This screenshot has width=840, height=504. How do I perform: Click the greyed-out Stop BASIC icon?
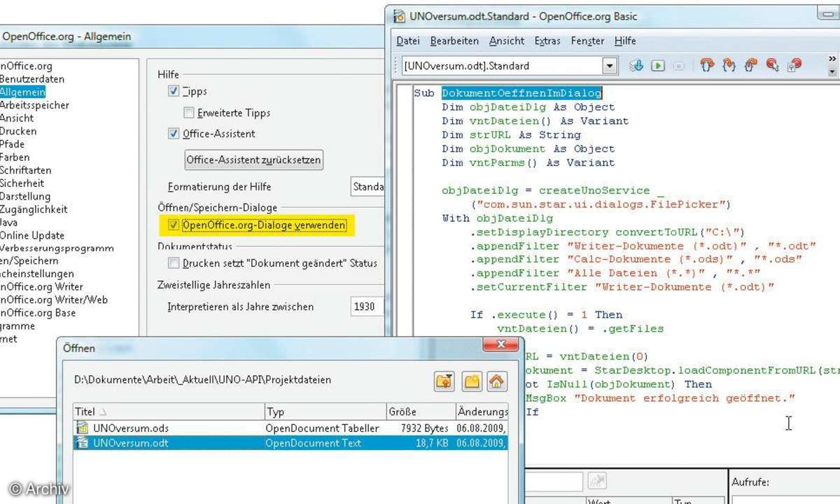coord(678,66)
